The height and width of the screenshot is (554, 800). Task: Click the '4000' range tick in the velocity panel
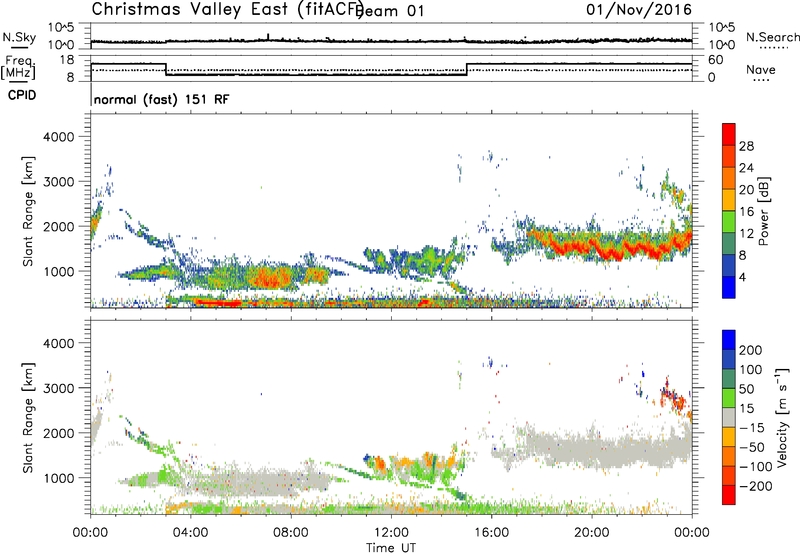pyautogui.click(x=59, y=343)
